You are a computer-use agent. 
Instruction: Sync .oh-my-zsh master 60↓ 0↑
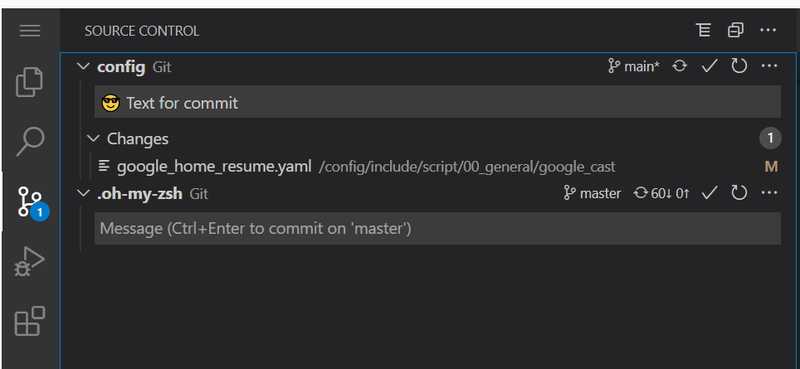pyautogui.click(x=662, y=193)
